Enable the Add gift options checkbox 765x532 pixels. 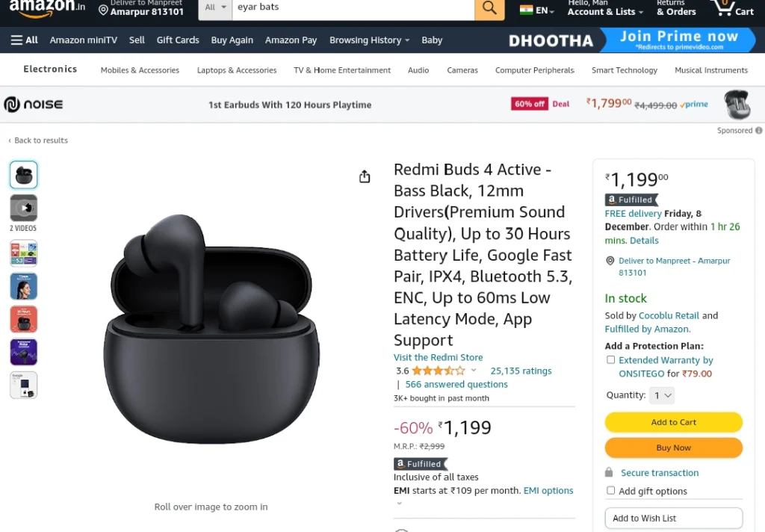click(610, 490)
